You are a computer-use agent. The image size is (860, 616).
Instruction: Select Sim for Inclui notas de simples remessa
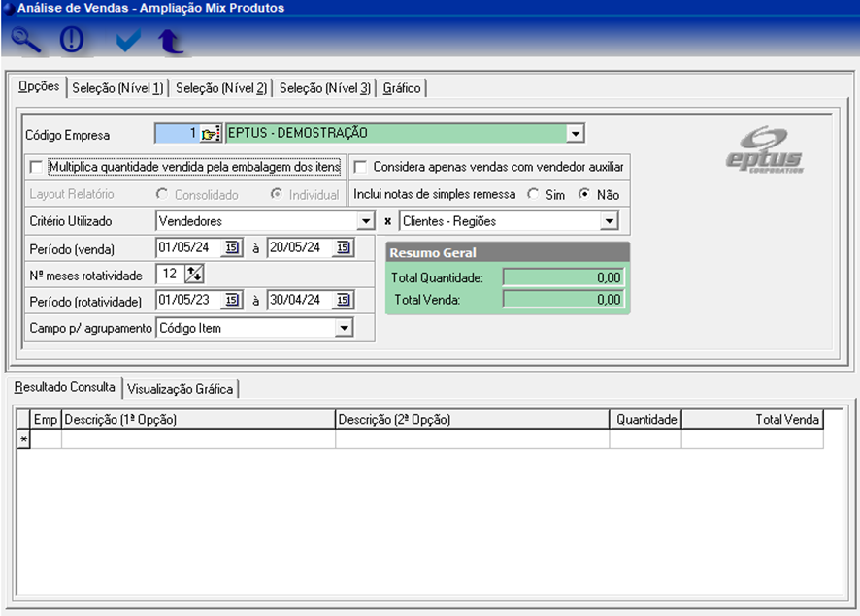pyautogui.click(x=533, y=194)
